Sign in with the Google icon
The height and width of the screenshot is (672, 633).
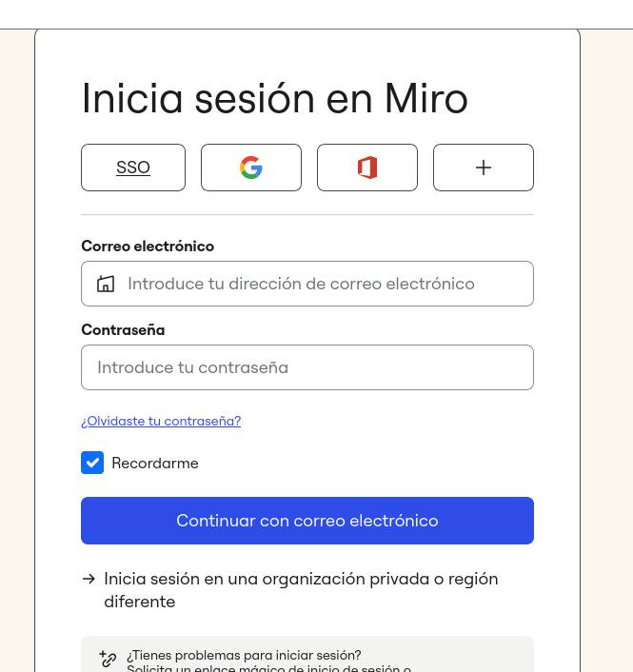tap(251, 168)
